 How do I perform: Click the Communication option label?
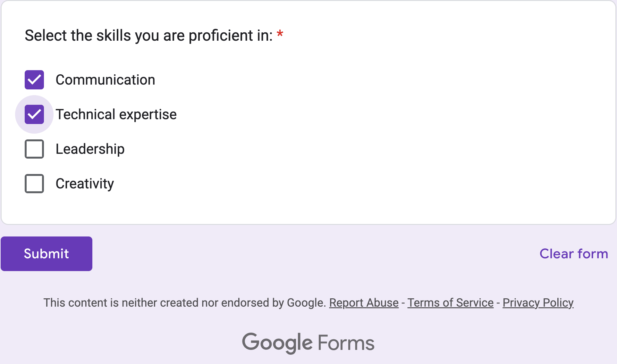105,79
